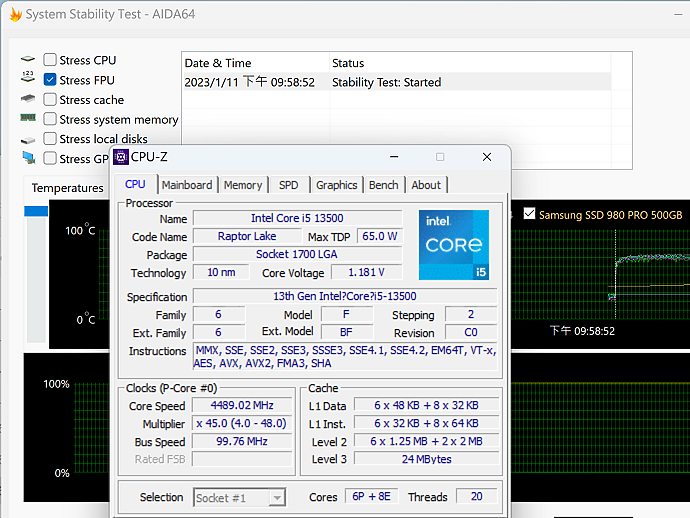Click the Threads value 20
The height and width of the screenshot is (518, 690).
(477, 496)
